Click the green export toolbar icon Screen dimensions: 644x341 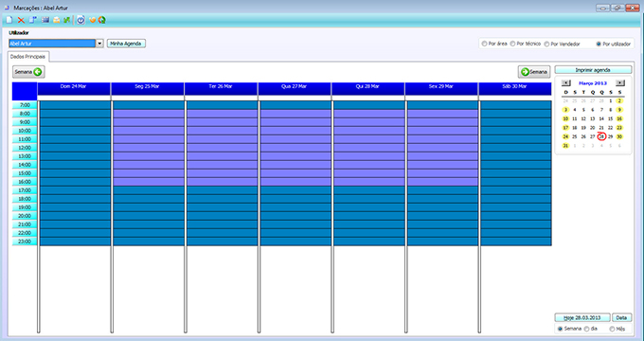[67, 20]
